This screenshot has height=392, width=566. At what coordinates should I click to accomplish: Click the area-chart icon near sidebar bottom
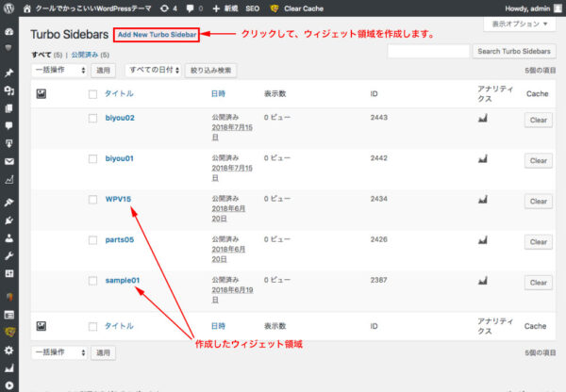click(9, 367)
